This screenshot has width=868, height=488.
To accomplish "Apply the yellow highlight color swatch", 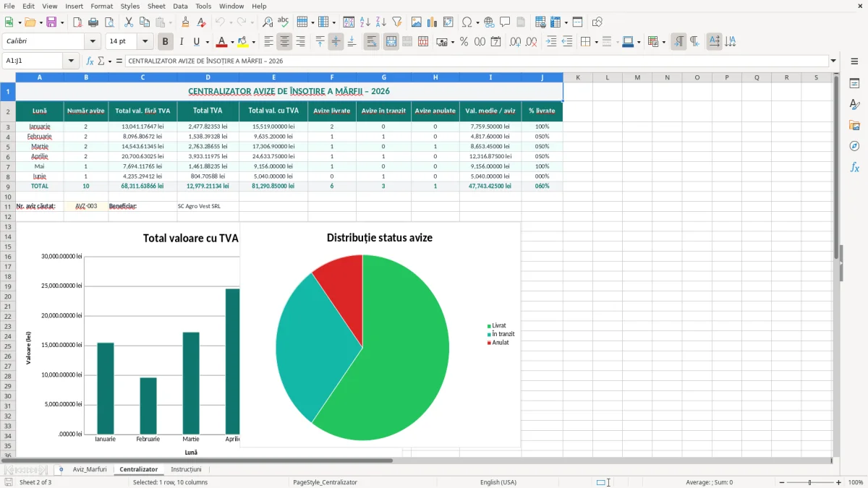I will [x=244, y=42].
